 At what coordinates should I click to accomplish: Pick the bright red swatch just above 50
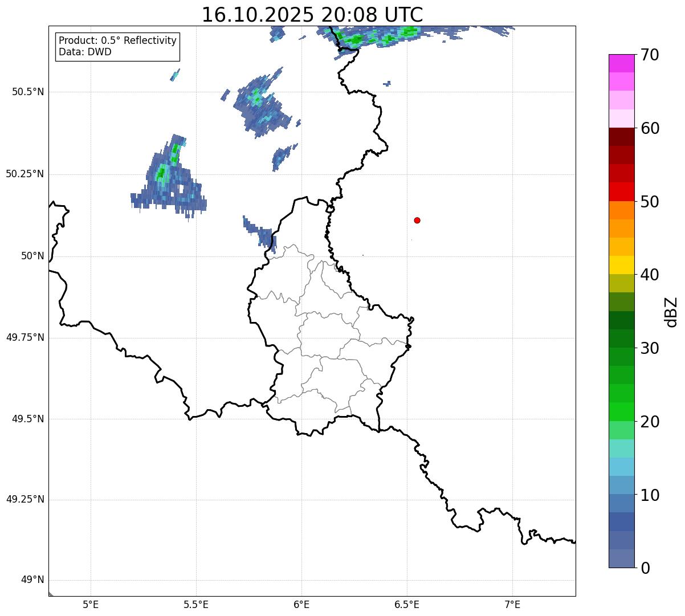coord(621,191)
